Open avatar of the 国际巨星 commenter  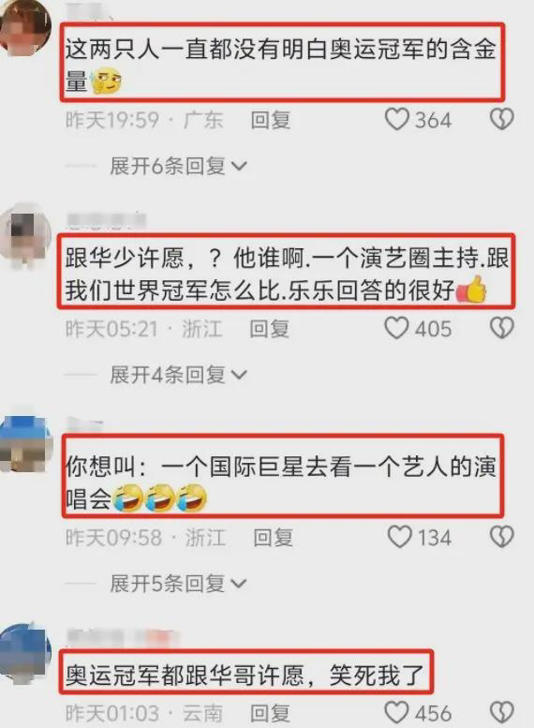click(x=24, y=444)
